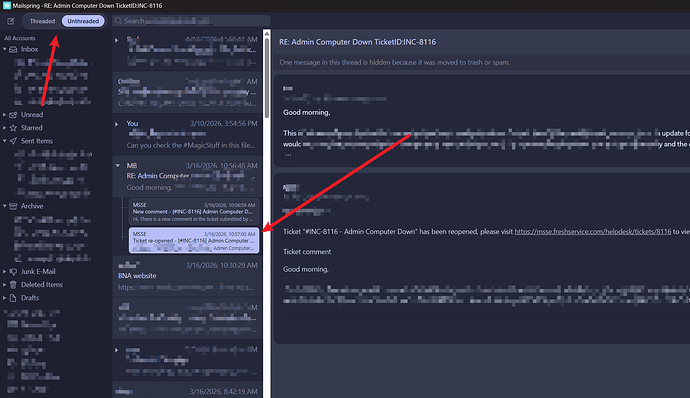Screen dimensions: 690x398
Task: Collapse the Inbox folder tree
Action: [x=4, y=49]
